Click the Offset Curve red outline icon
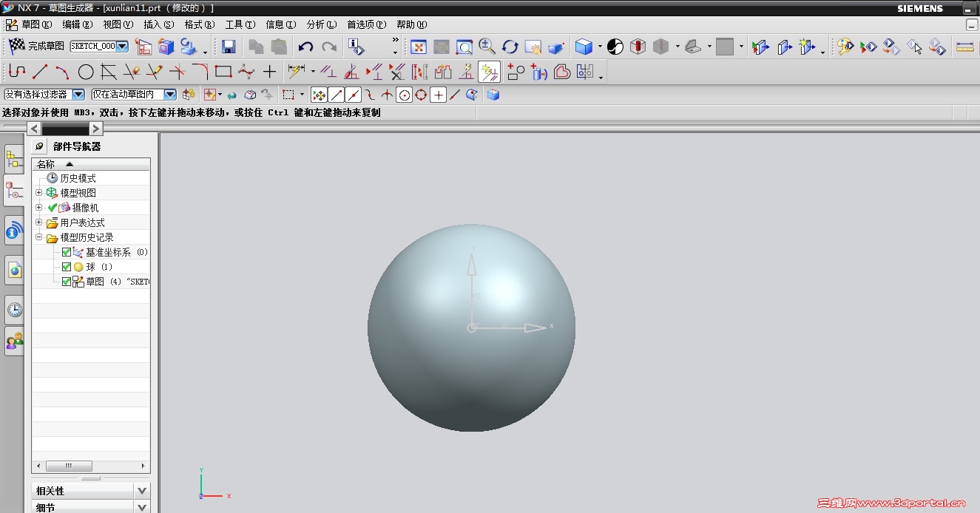Viewport: 980px width, 513px height. pyautogui.click(x=562, y=72)
